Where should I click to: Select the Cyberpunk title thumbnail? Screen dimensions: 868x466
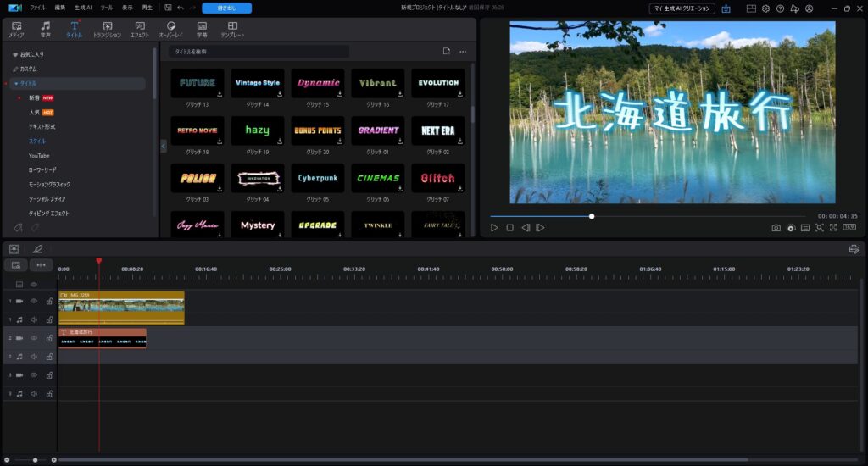pyautogui.click(x=318, y=179)
